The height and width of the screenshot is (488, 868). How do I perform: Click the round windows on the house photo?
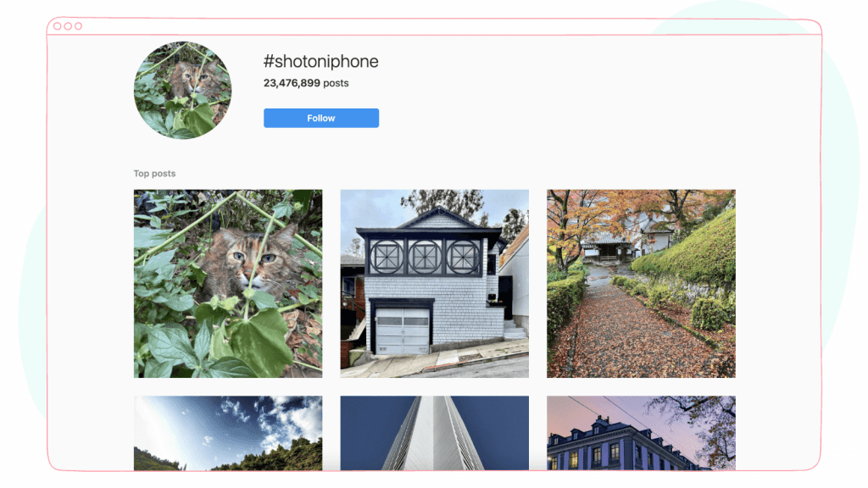(425, 258)
